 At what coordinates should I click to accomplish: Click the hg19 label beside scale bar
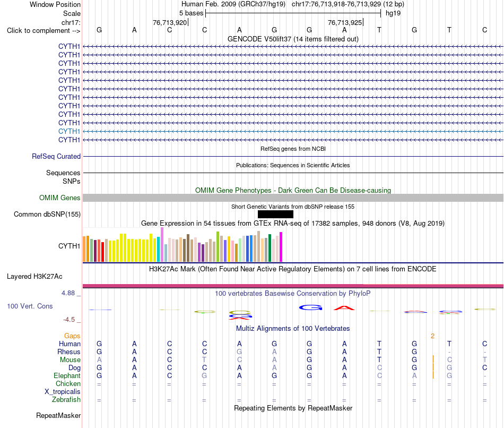393,13
